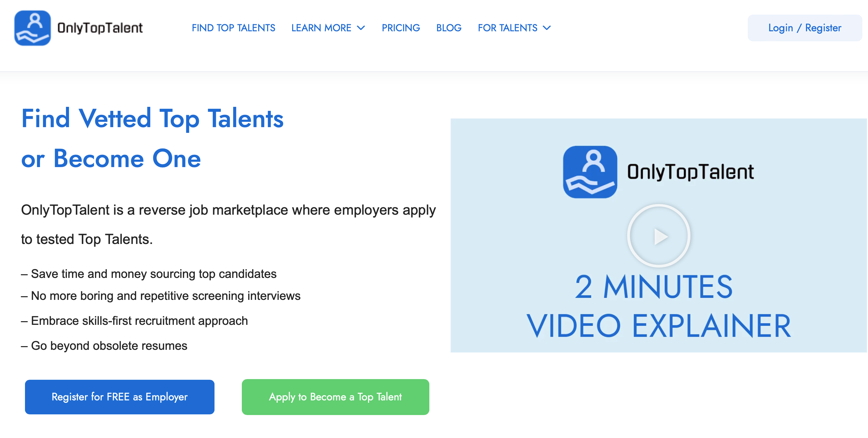Click Register for FREE as Employer
This screenshot has width=868, height=438.
120,397
